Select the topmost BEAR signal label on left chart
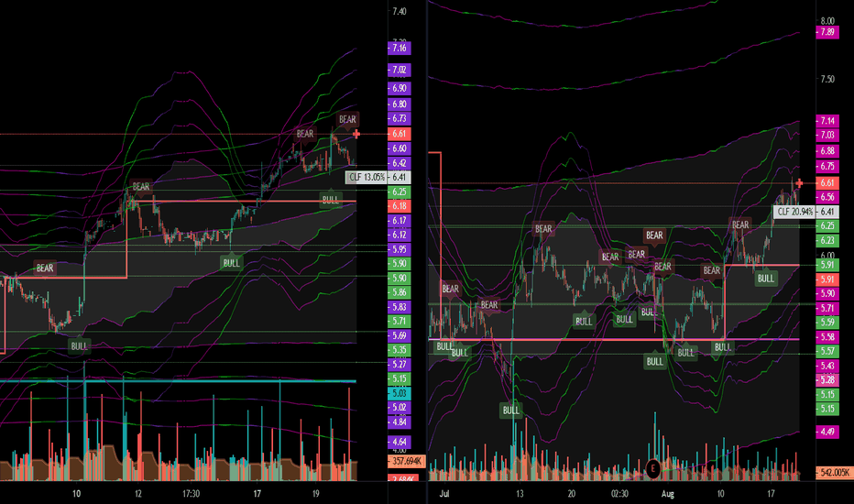854x504 pixels. [347, 119]
